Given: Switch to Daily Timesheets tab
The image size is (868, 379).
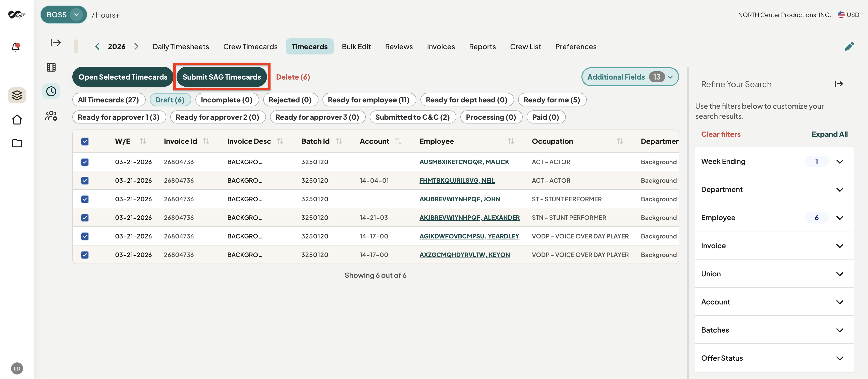Looking at the screenshot, I should click(181, 46).
